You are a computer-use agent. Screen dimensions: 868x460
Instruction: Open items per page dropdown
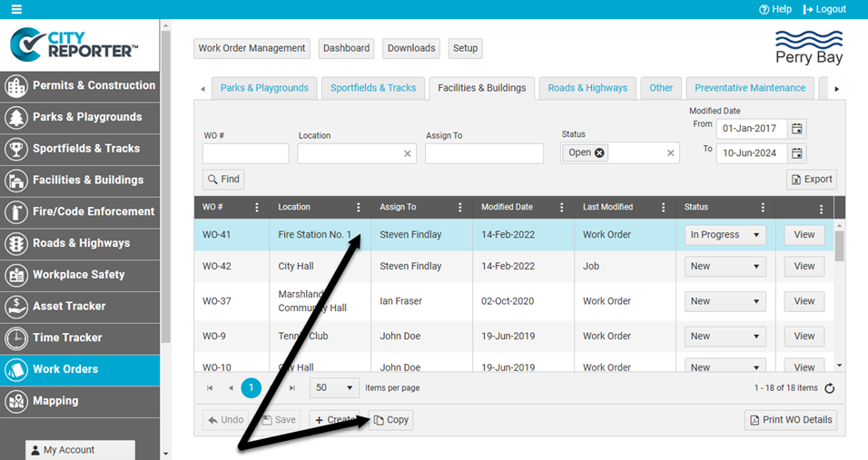click(x=334, y=388)
